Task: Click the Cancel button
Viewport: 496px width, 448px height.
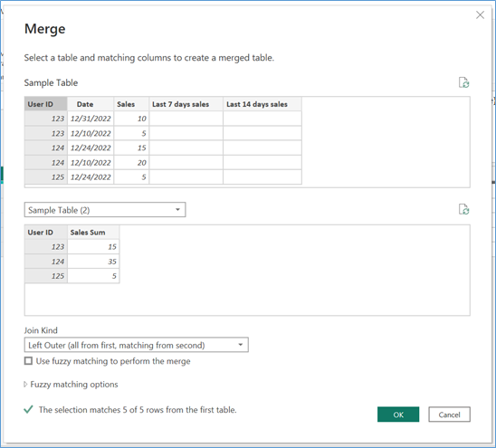Action: [x=449, y=415]
